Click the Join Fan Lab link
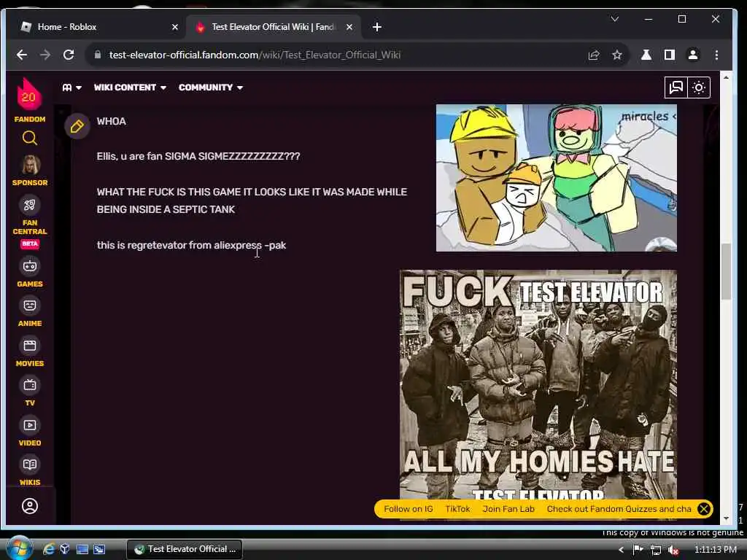Image resolution: width=747 pixels, height=560 pixels. 508,508
